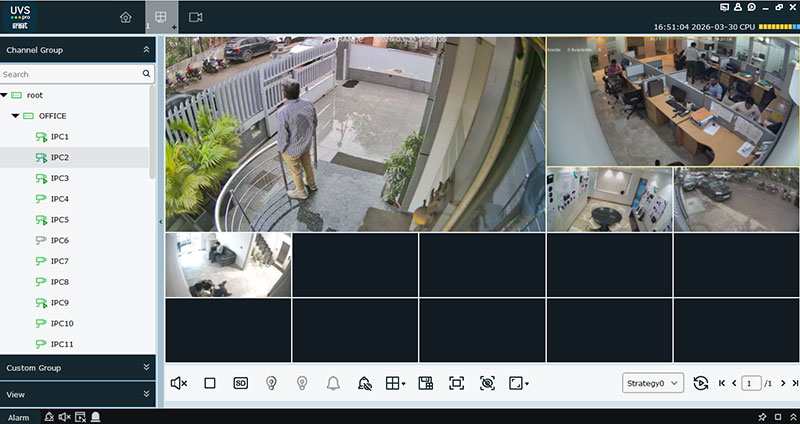Viewport: 800px width, 424px height.
Task: Collapse the left sidebar with arrow handle
Action: [161, 222]
